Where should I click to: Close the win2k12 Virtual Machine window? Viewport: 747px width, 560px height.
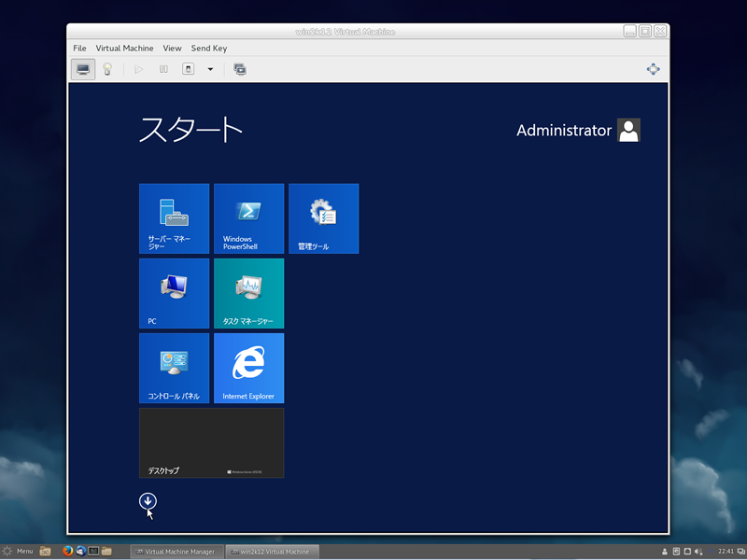[x=660, y=32]
